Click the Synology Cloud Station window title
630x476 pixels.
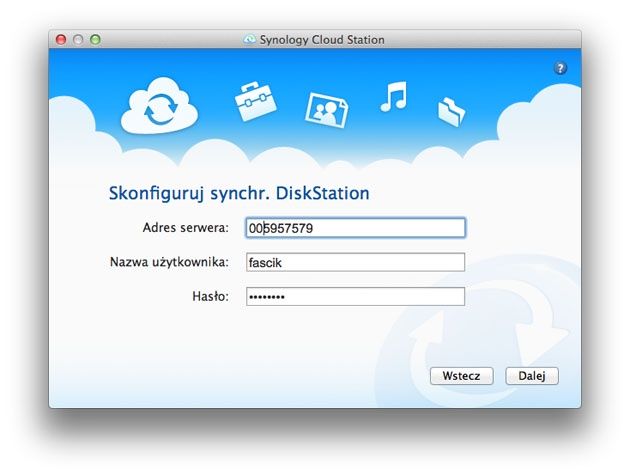322,40
